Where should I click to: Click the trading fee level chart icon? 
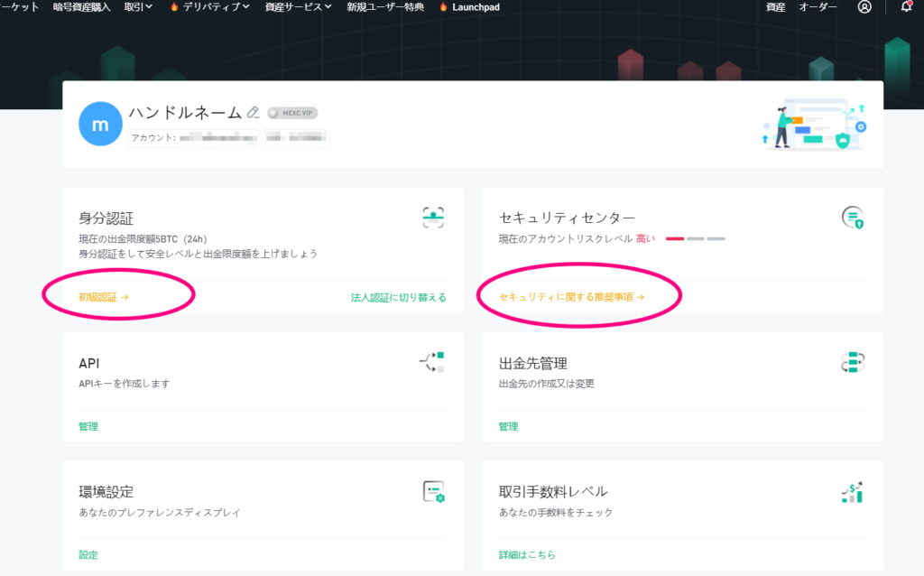[853, 491]
